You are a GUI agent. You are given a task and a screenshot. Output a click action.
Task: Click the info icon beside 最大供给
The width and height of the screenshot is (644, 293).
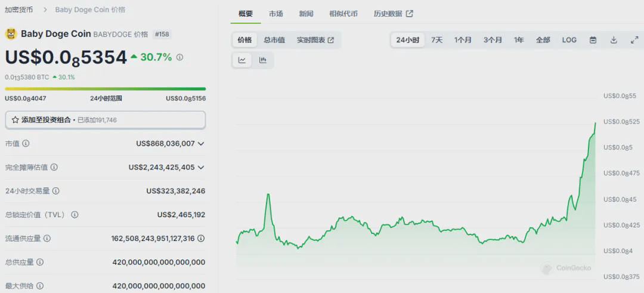pos(40,286)
